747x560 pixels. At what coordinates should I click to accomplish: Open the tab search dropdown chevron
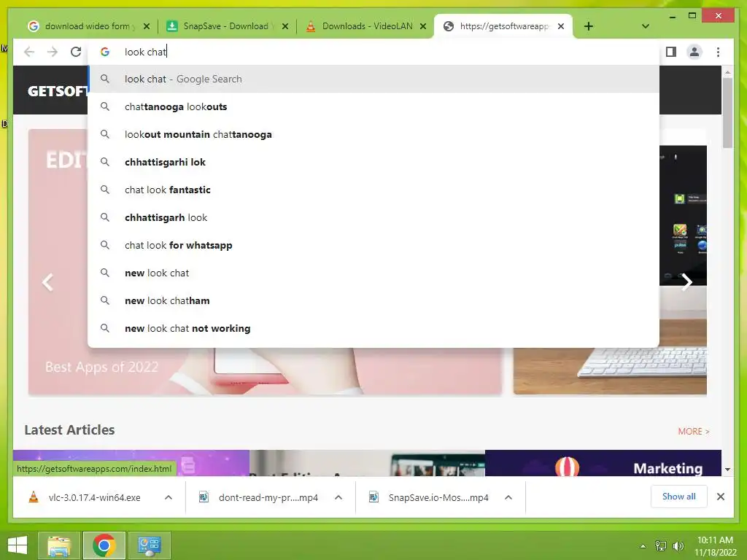click(x=646, y=26)
